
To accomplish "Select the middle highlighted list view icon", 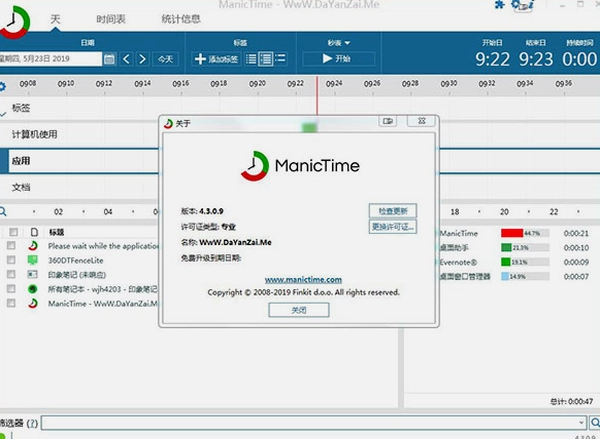I will pos(266,59).
